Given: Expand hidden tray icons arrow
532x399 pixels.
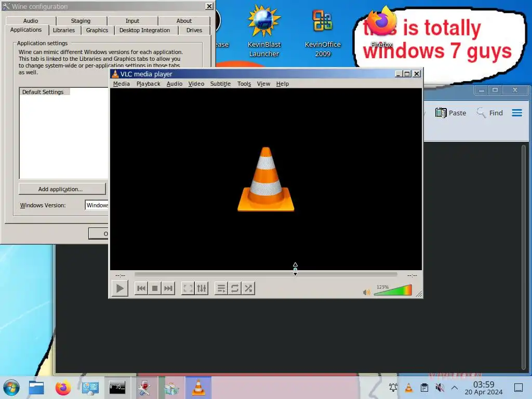Looking at the screenshot, I should point(455,388).
